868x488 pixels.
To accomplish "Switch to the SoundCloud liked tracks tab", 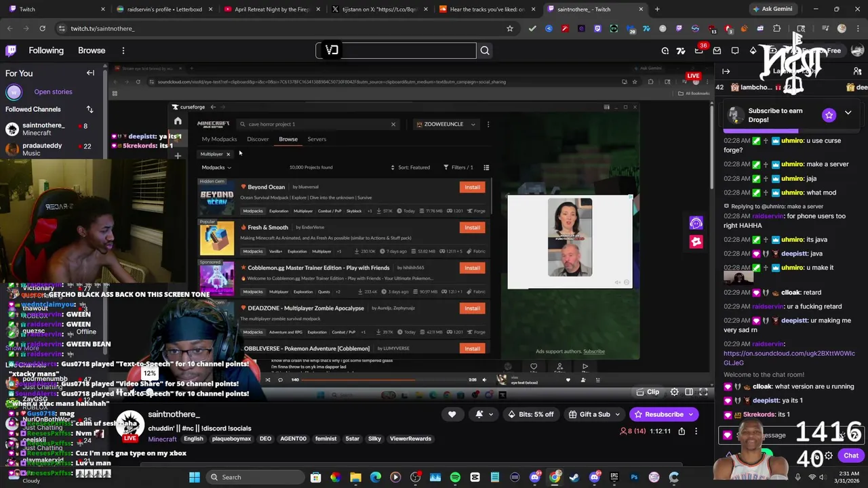I will (487, 9).
